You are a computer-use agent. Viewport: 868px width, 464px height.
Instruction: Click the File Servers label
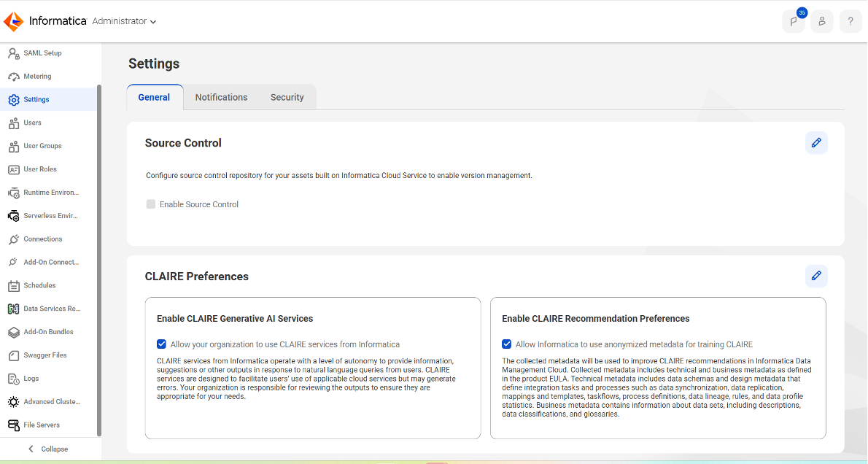coord(42,425)
